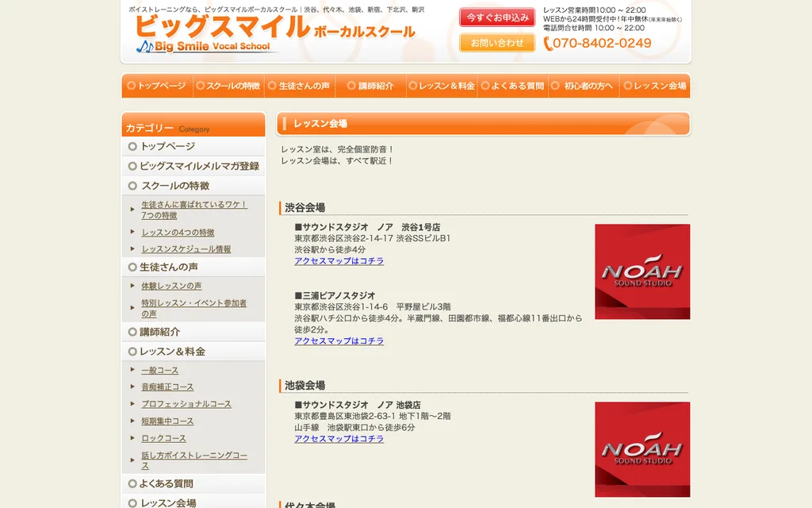The width and height of the screenshot is (812, 508).
Task: Open 初心者の方へ in the orange nav bar
Action: (x=584, y=86)
